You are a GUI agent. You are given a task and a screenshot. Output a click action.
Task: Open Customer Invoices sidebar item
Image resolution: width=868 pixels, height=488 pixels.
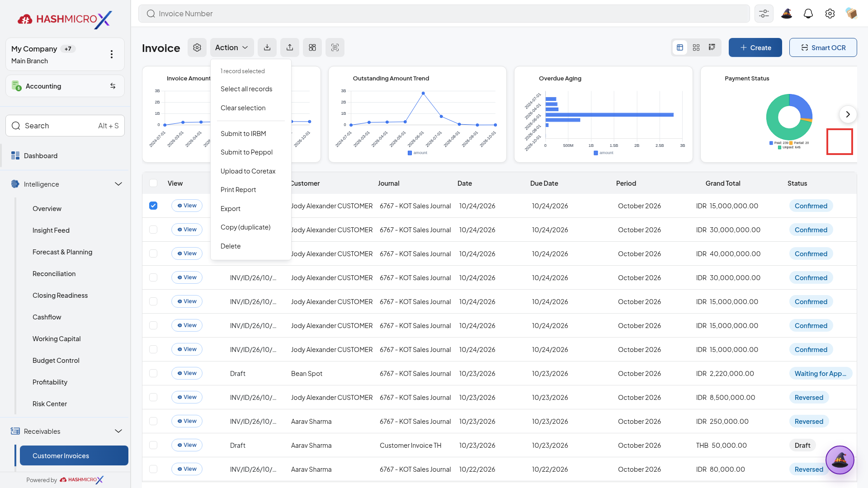[74, 455]
